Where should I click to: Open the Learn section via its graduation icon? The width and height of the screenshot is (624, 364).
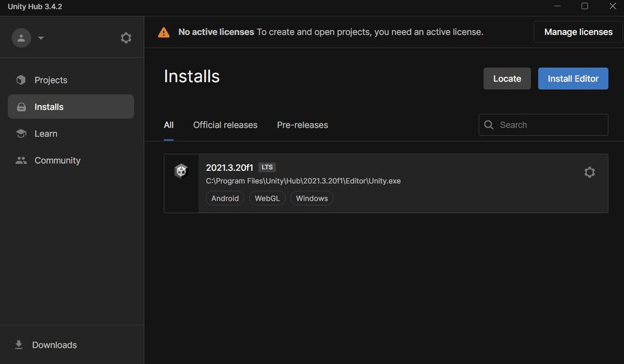[x=20, y=133]
